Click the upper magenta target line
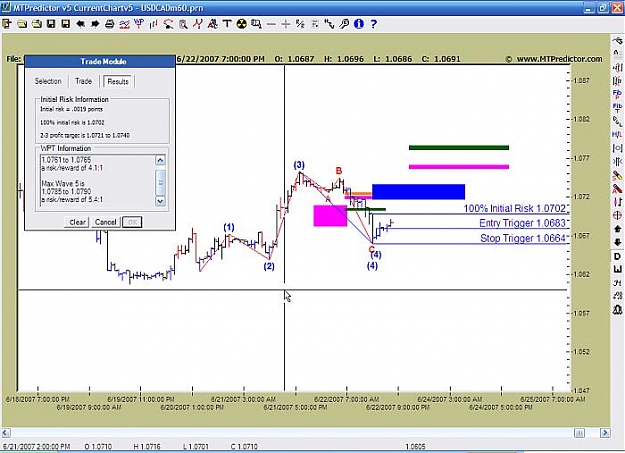Viewport: 625px width, 453px height. click(x=459, y=167)
